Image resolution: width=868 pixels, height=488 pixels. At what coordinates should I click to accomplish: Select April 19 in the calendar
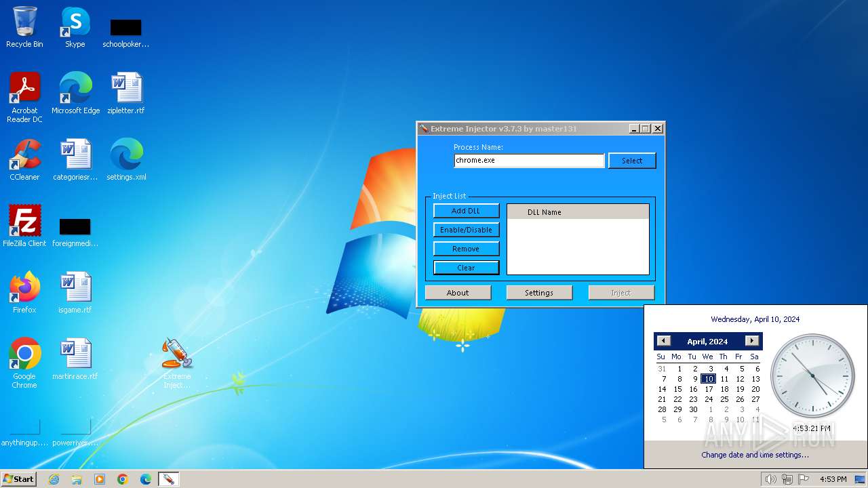point(740,389)
